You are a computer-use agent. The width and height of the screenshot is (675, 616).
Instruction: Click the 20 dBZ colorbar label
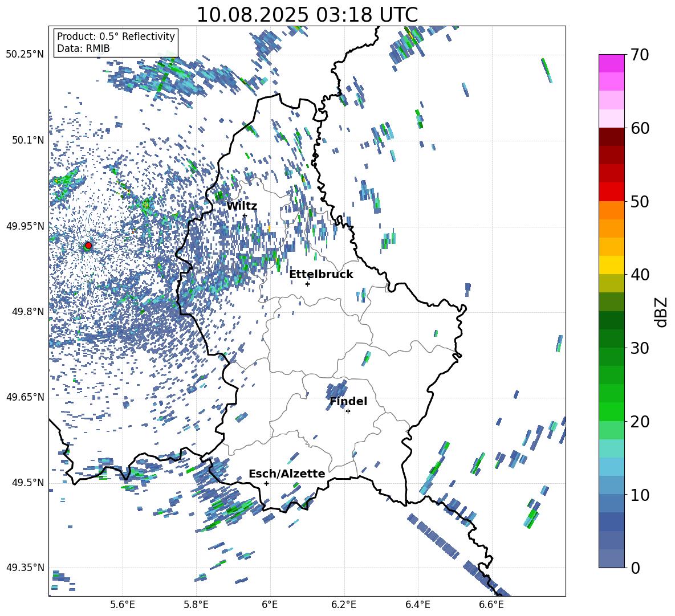(640, 422)
